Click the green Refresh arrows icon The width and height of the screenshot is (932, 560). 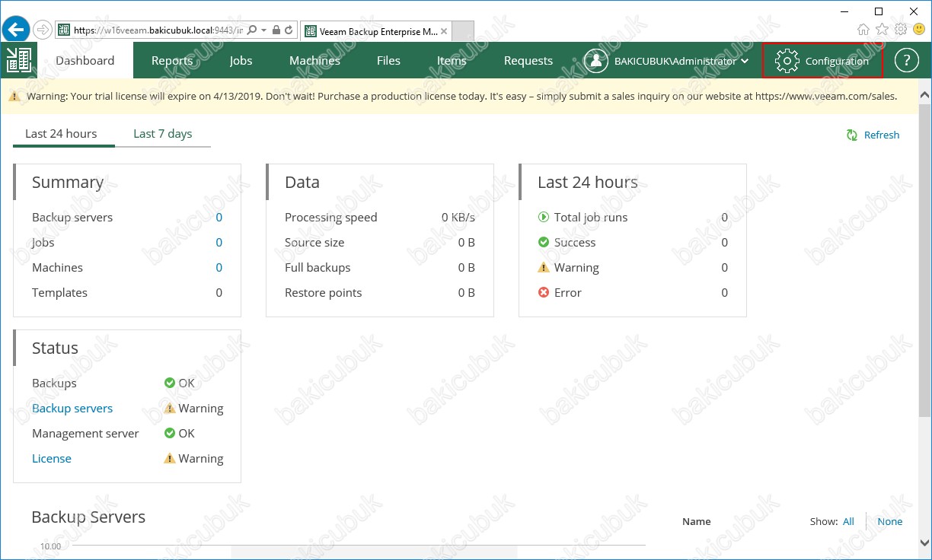coord(853,135)
